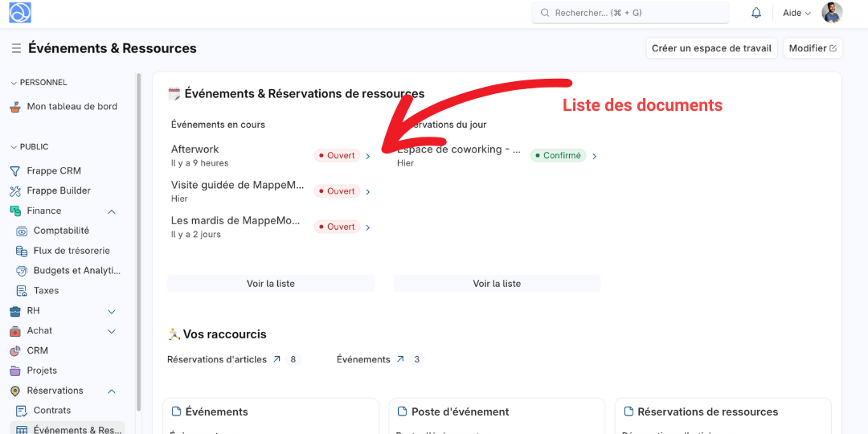The height and width of the screenshot is (434, 868).
Task: Click Voir la liste under Événements en cours
Action: pyautogui.click(x=271, y=284)
